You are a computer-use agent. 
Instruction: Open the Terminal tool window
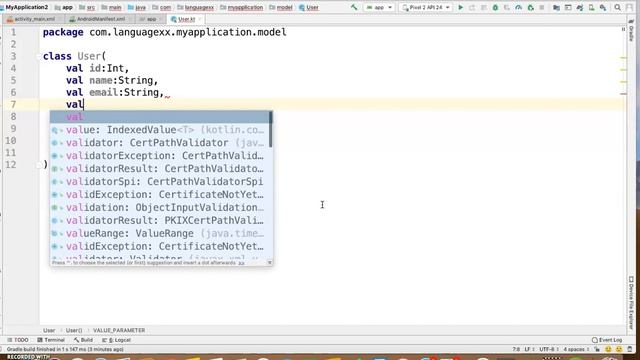point(51,340)
